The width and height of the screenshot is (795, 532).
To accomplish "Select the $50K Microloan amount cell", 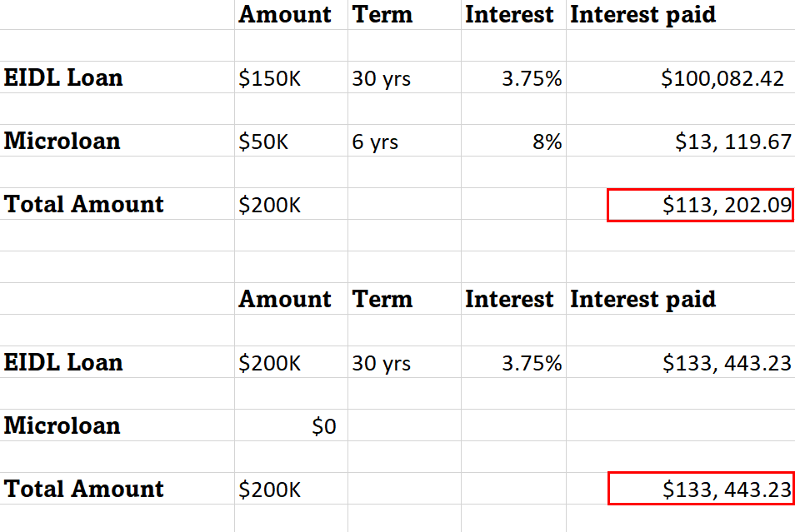I will click(x=291, y=141).
